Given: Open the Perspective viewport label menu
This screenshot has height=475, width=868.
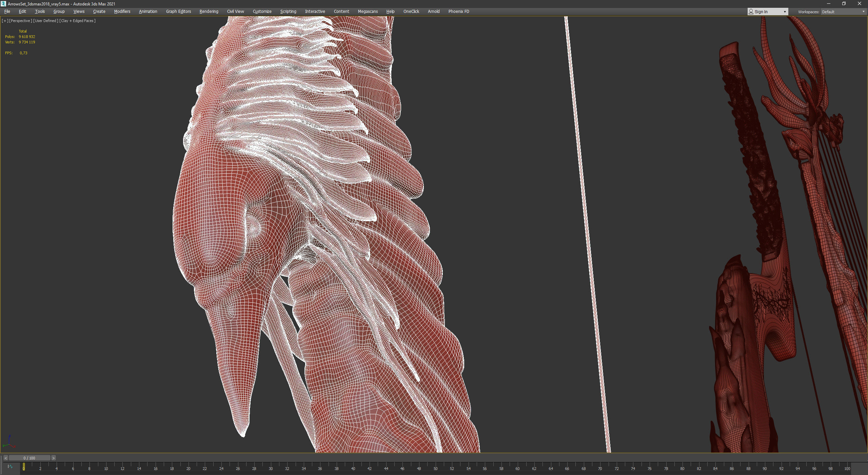Looking at the screenshot, I should tap(20, 21).
